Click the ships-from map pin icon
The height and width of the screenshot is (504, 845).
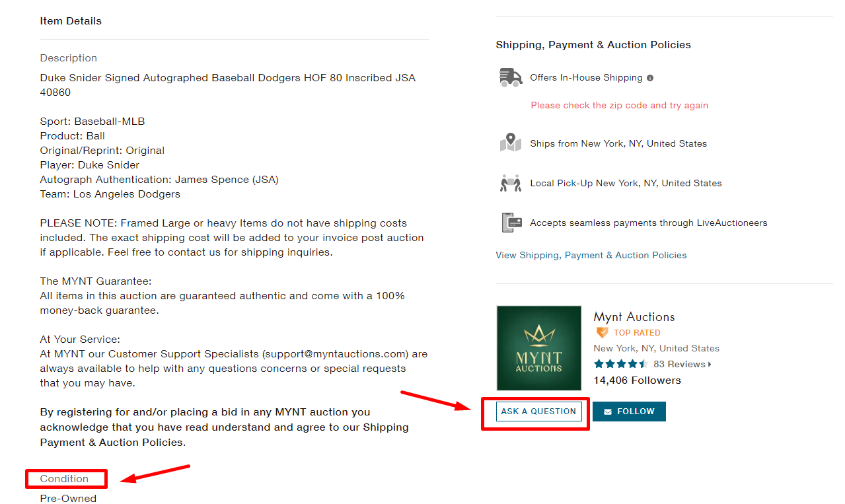[x=511, y=143]
